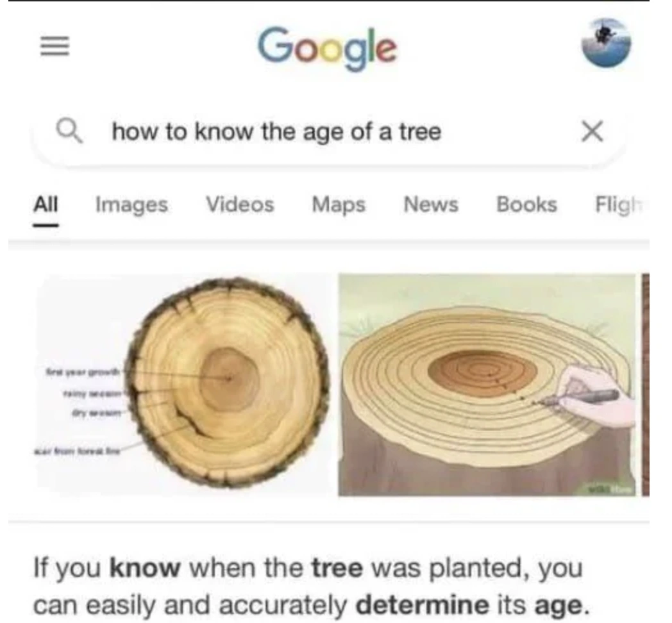This screenshot has height=623, width=672.
Task: Switch to the Videos tab
Action: tap(240, 204)
